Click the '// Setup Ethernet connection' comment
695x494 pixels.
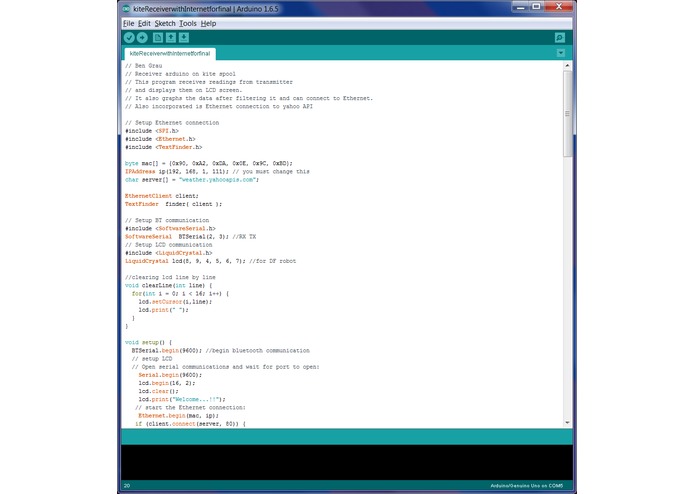pyautogui.click(x=172, y=123)
